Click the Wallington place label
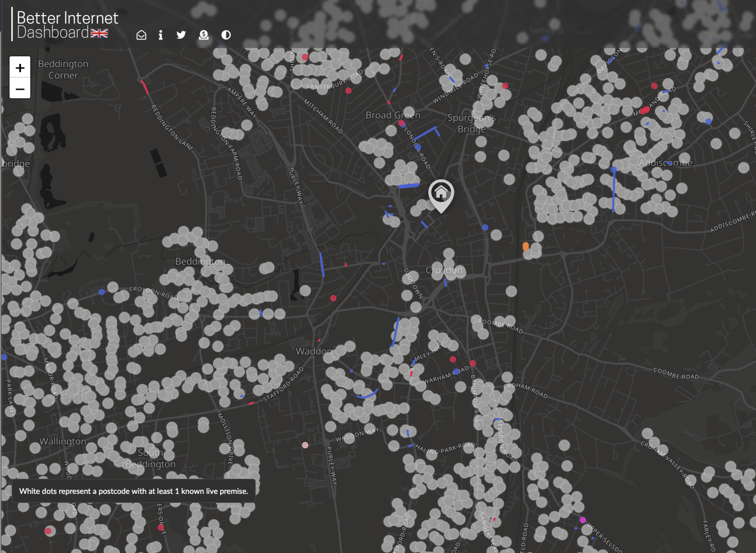This screenshot has width=756, height=553. tap(62, 441)
